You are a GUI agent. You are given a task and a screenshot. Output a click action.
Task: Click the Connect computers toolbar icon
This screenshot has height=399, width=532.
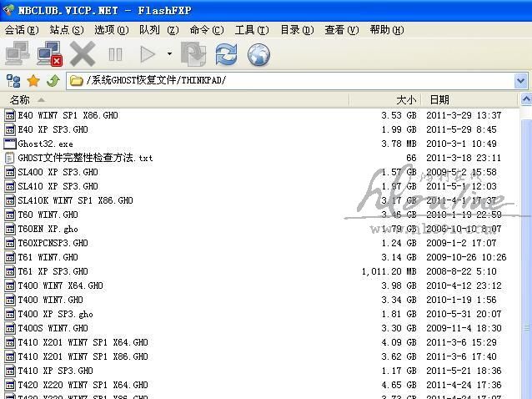coord(18,55)
